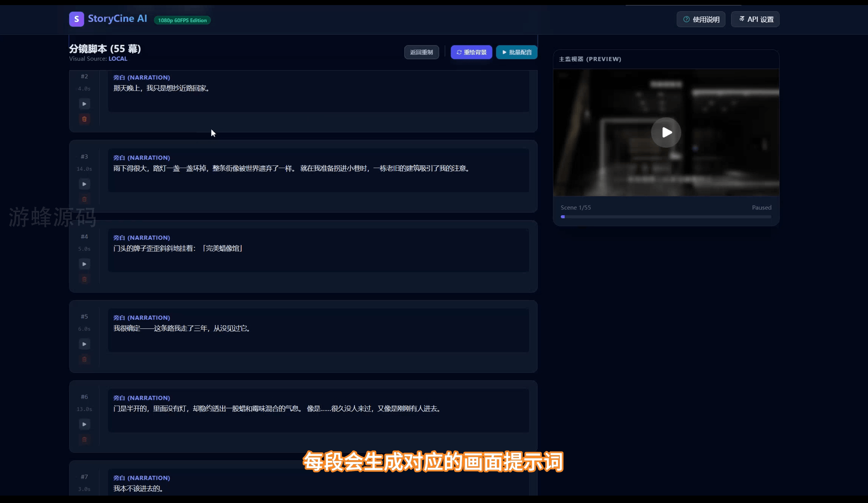This screenshot has width=868, height=503.
Task: Click the StoryCine AI title text
Action: tap(117, 19)
